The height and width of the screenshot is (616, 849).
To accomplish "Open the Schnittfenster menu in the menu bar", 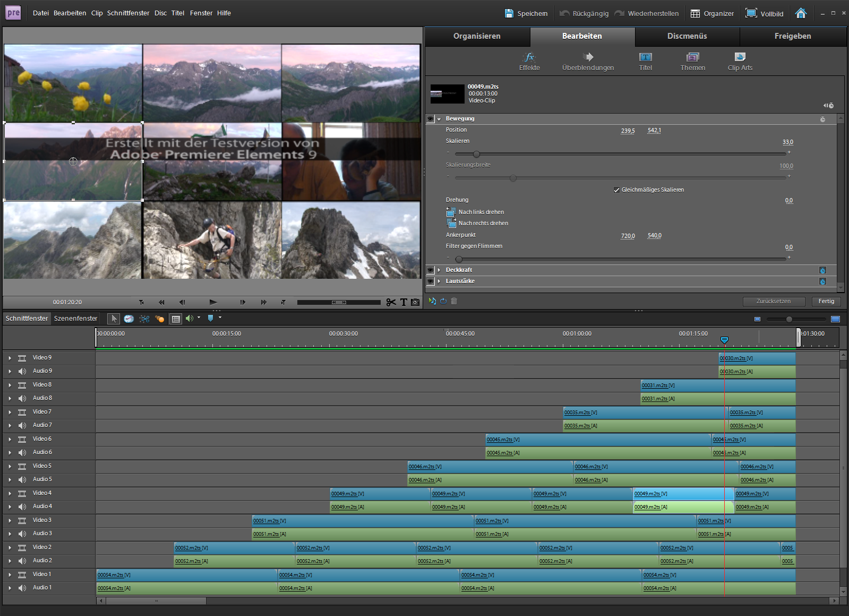I will 128,13.
